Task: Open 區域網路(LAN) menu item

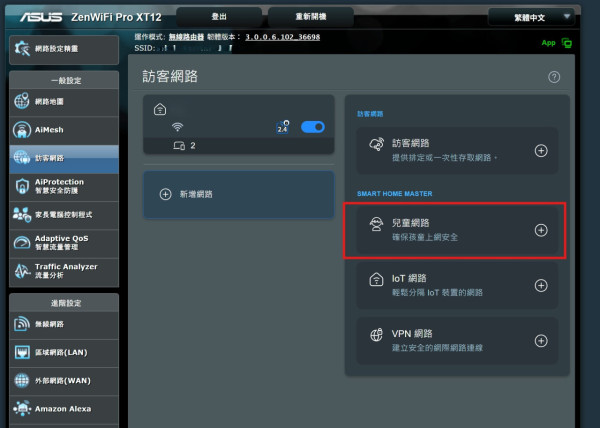Action: pos(64,352)
